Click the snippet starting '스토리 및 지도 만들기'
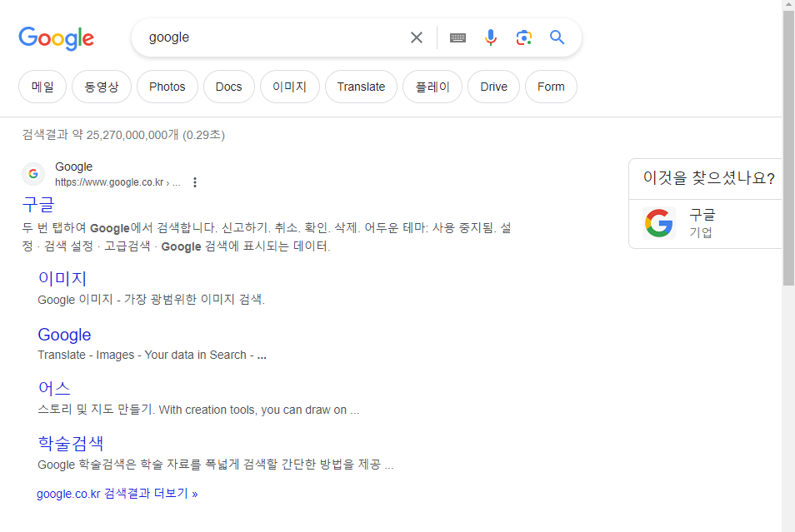The width and height of the screenshot is (795, 532). [198, 410]
